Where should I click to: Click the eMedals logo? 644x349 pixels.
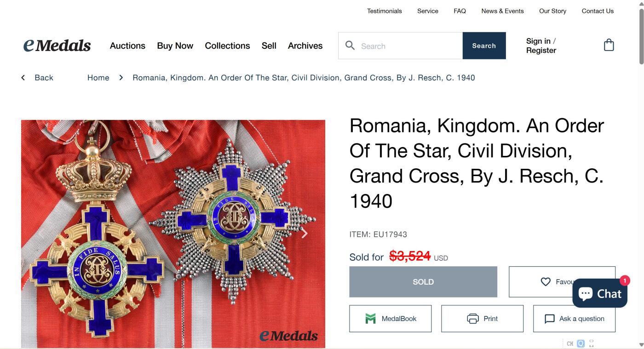click(x=57, y=46)
